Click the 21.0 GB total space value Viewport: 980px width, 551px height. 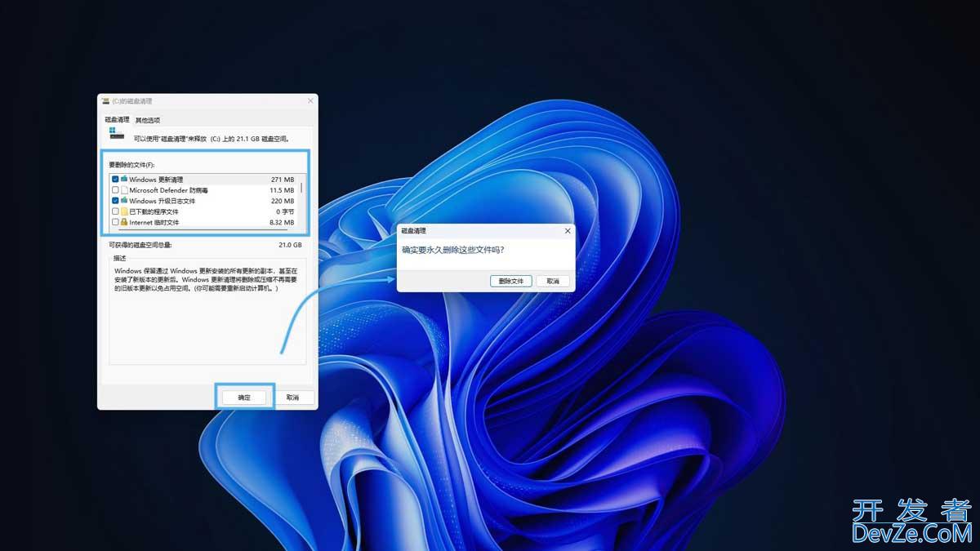[x=290, y=244]
